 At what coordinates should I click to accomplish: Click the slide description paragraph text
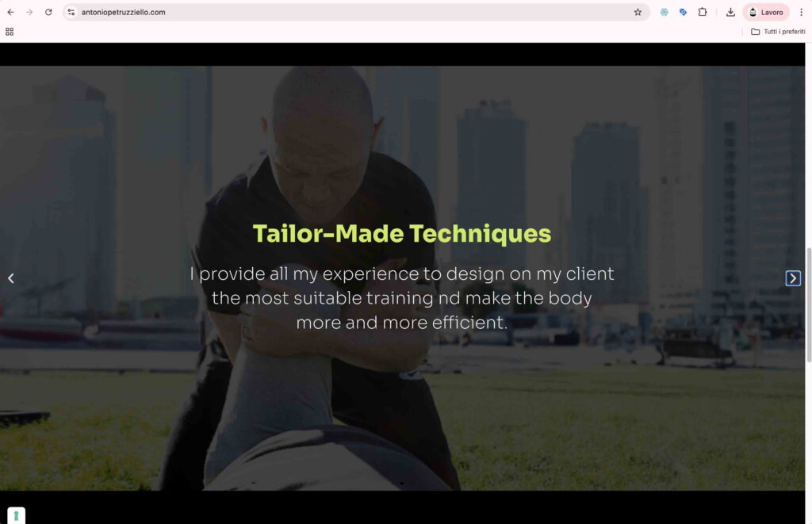coord(401,298)
